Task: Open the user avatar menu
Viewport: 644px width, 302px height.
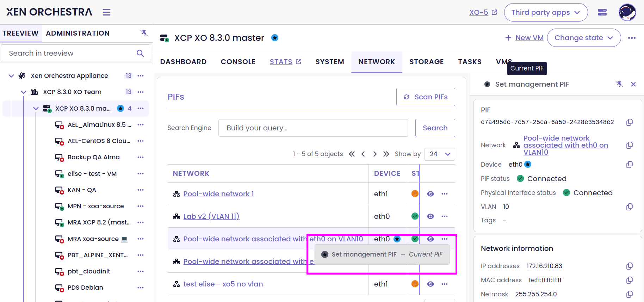Action: [x=627, y=12]
